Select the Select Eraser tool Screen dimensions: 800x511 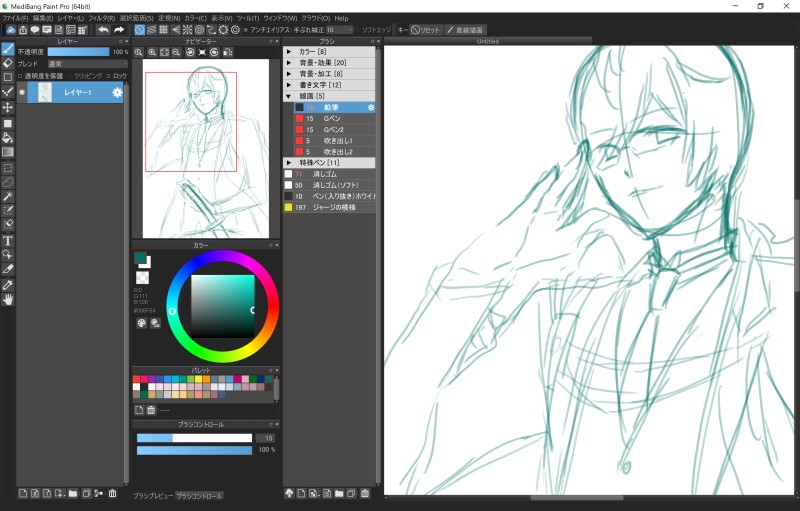click(8, 224)
